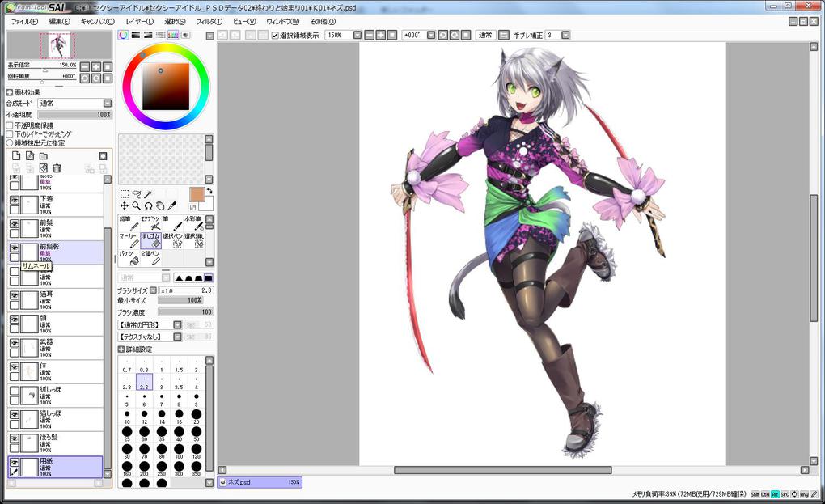Select the 筆 brush tool

pos(171,223)
